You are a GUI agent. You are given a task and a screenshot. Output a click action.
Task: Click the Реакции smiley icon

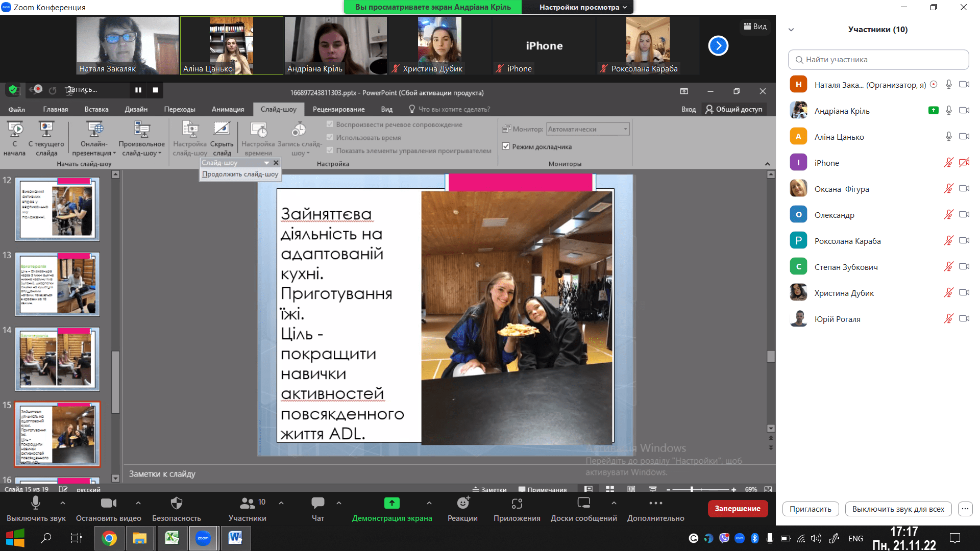tap(462, 503)
